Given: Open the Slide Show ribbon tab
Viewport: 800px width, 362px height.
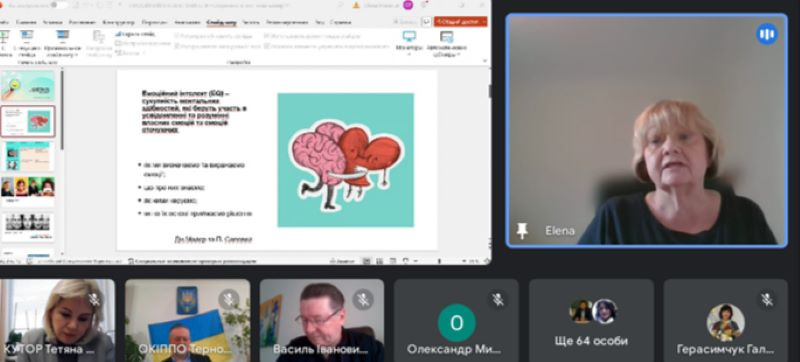Looking at the screenshot, I should [221, 22].
